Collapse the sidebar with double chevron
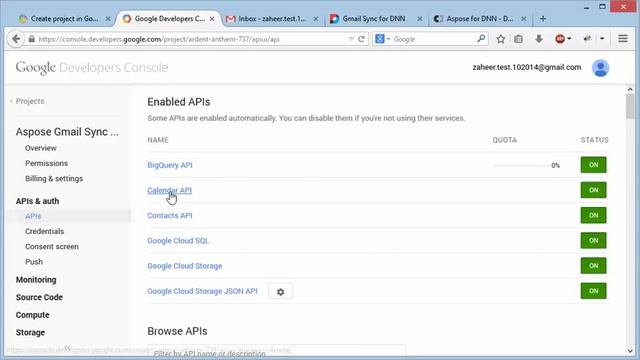 click(x=67, y=348)
